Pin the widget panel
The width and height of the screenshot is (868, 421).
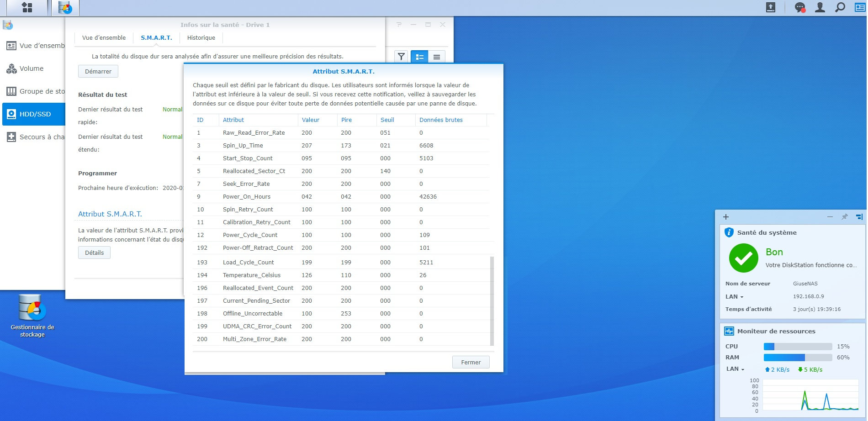click(845, 217)
